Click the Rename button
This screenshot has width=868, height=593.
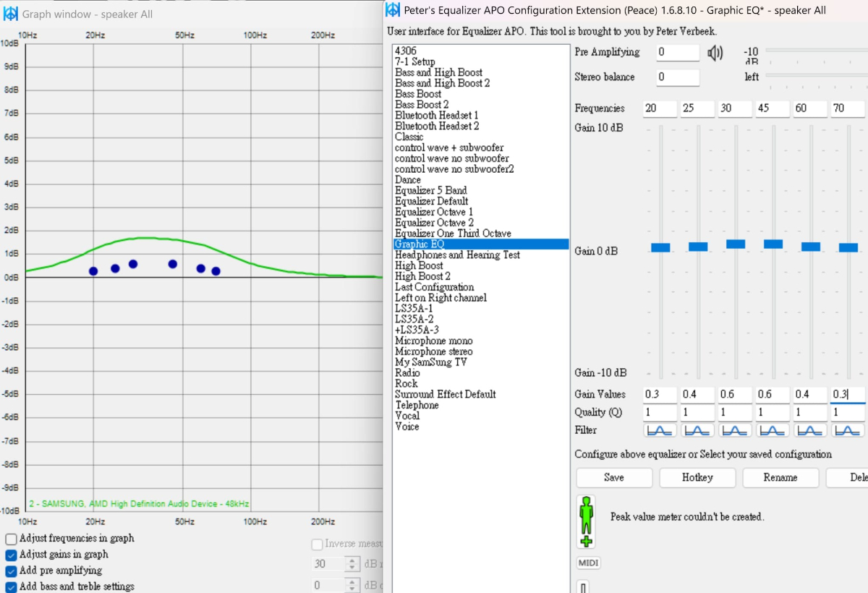tap(780, 478)
